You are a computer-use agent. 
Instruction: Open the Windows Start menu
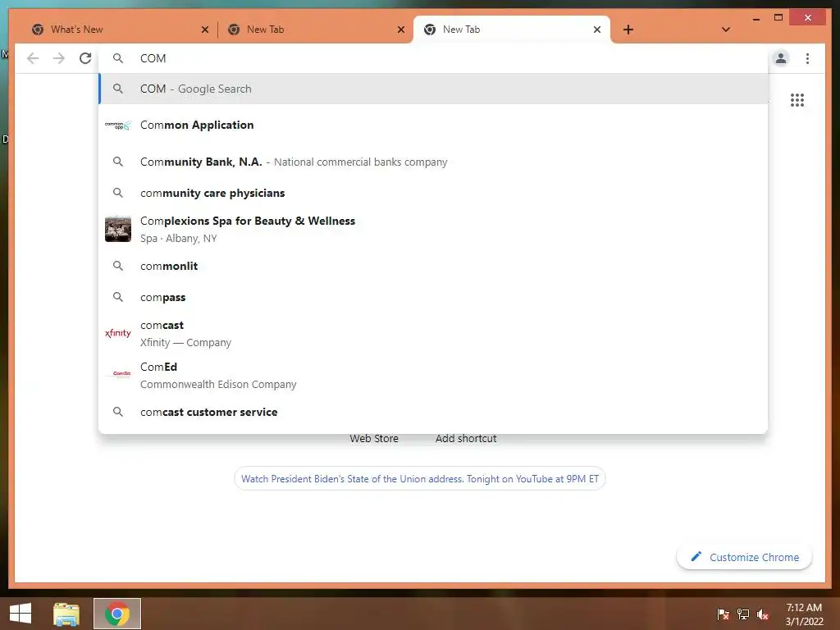click(21, 614)
